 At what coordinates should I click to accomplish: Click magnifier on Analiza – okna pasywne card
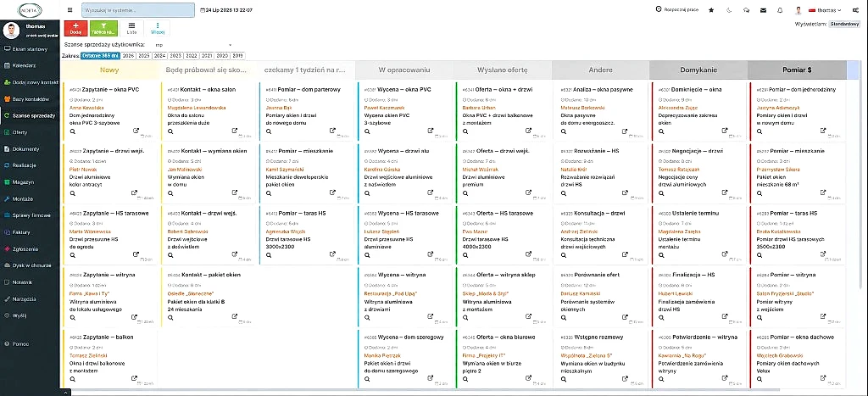coord(563,131)
